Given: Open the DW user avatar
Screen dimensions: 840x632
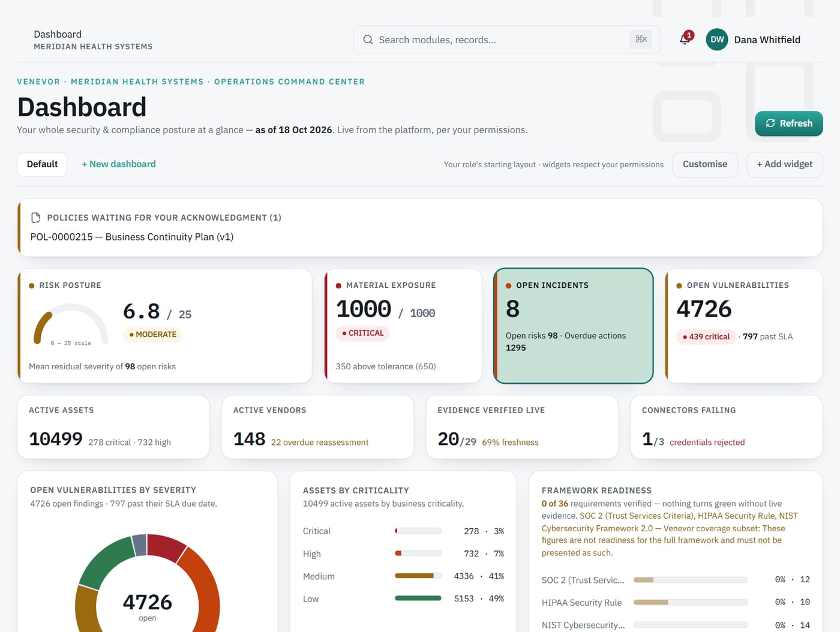Looking at the screenshot, I should (717, 40).
